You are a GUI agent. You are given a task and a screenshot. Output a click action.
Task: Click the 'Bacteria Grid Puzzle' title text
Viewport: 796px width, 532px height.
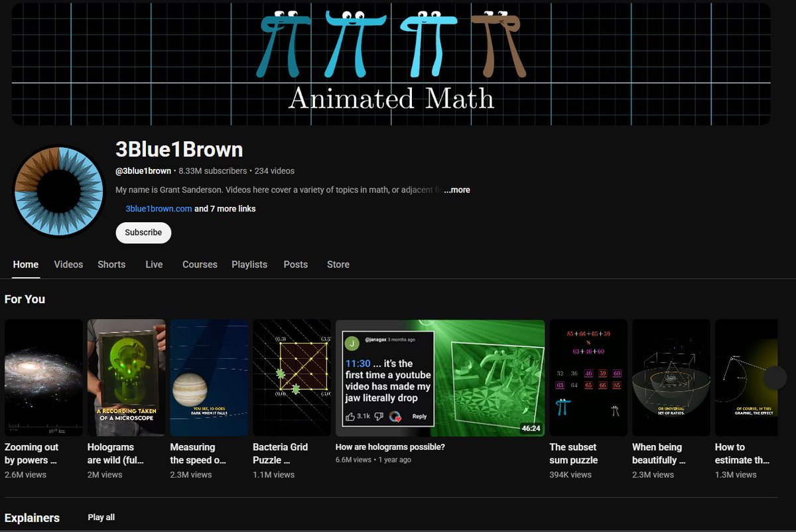281,454
